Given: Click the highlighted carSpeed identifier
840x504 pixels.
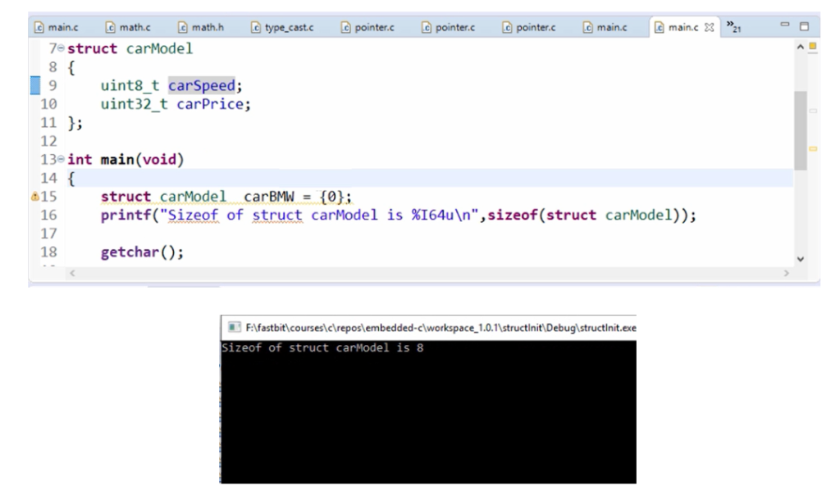Looking at the screenshot, I should pyautogui.click(x=202, y=85).
